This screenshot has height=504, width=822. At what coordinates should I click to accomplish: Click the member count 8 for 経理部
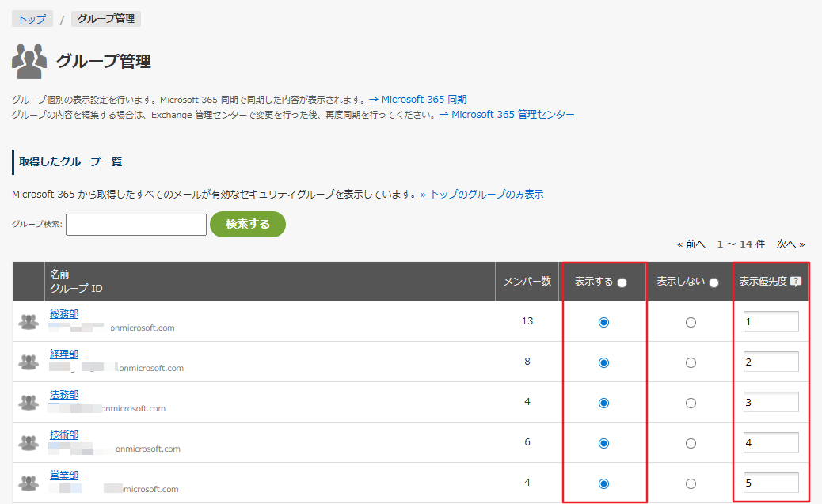527,362
